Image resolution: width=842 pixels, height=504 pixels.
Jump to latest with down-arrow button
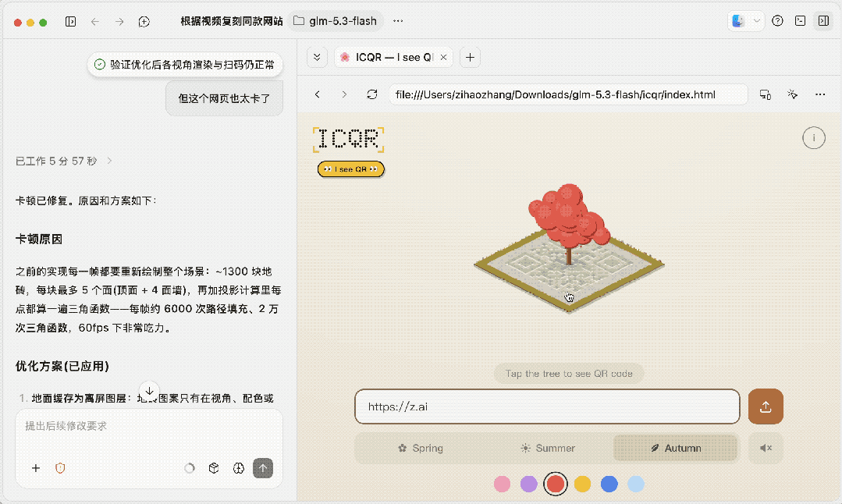(149, 390)
